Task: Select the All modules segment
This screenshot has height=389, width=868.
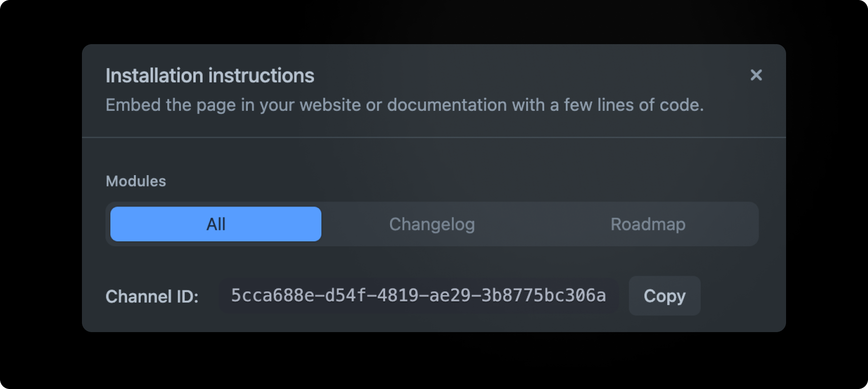Action: click(216, 224)
